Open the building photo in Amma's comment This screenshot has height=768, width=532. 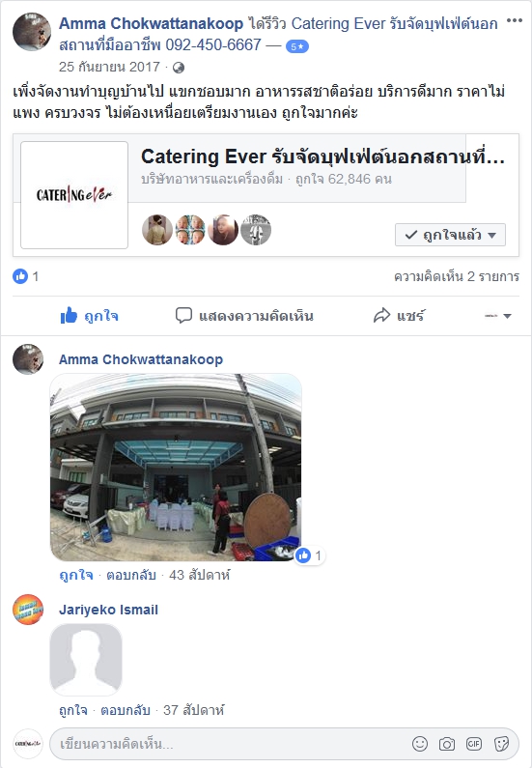[176, 468]
